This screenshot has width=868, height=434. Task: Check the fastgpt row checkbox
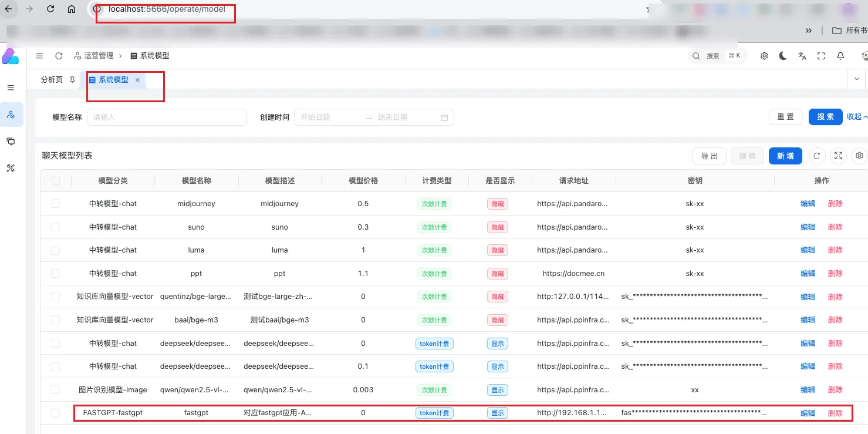(x=55, y=413)
